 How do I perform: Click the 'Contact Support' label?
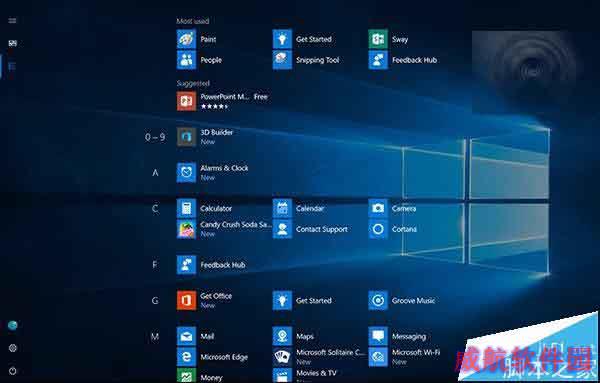click(322, 229)
